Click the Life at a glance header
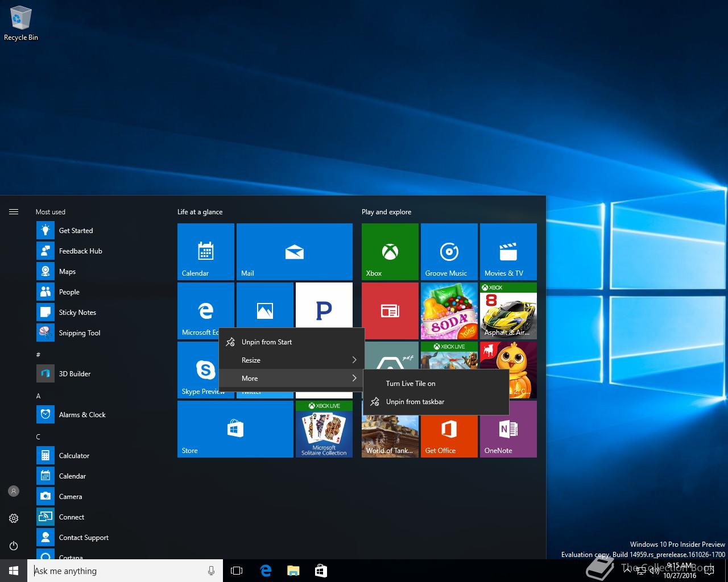728x582 pixels. coord(200,211)
